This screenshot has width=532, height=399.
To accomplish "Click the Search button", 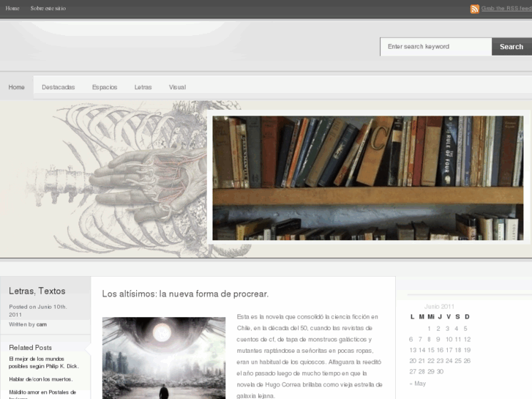I will pos(512,47).
